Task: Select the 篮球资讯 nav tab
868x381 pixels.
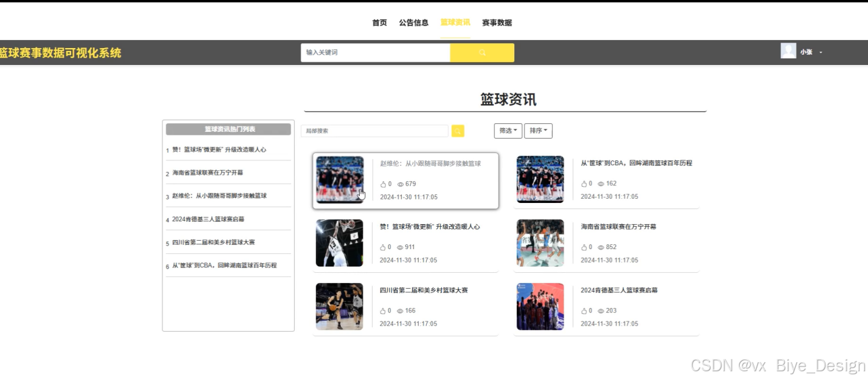Action: (455, 22)
